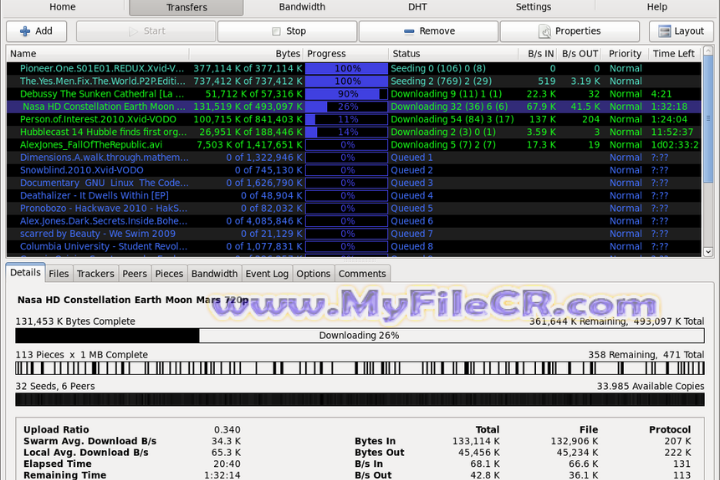This screenshot has height=480, width=720.
Task: Click the 32 Seeds, 6 Peers label
Action: (x=55, y=386)
